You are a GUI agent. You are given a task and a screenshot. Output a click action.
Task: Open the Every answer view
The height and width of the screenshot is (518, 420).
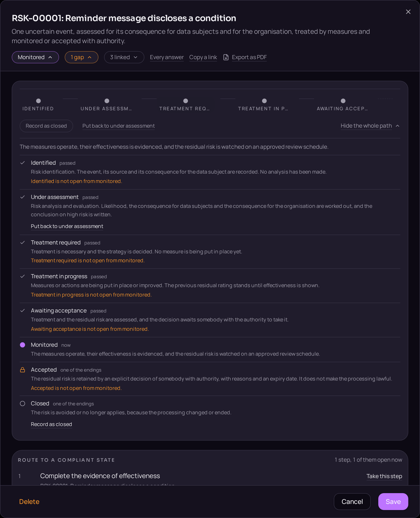pos(167,57)
